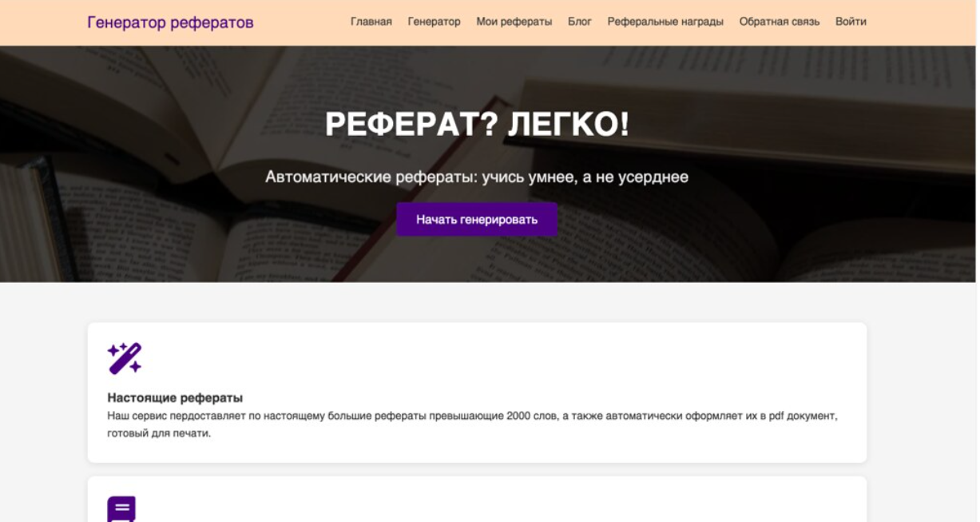
Task: Click the Войти login link
Action: [850, 22]
